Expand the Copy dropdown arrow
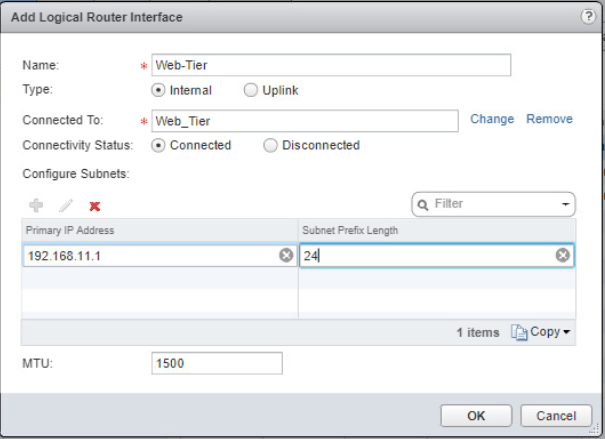This screenshot has height=439, width=605. point(566,332)
